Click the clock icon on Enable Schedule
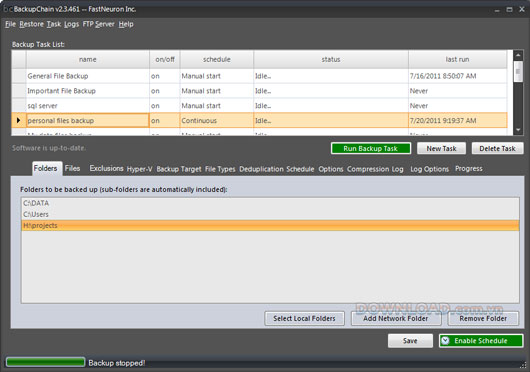This screenshot has height=372, width=530. tap(445, 341)
